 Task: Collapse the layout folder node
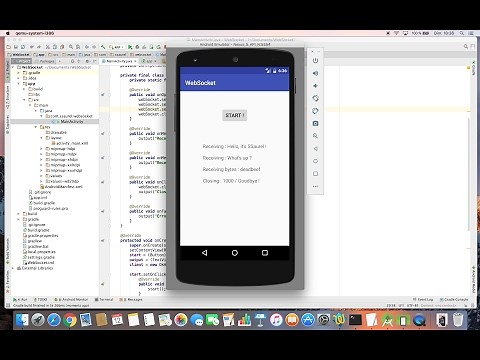click(x=41, y=138)
